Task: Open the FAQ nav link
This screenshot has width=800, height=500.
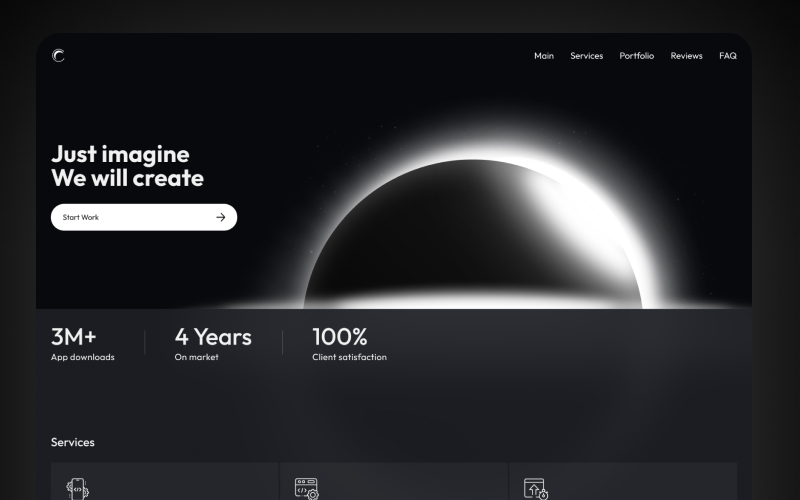Action: [x=728, y=56]
